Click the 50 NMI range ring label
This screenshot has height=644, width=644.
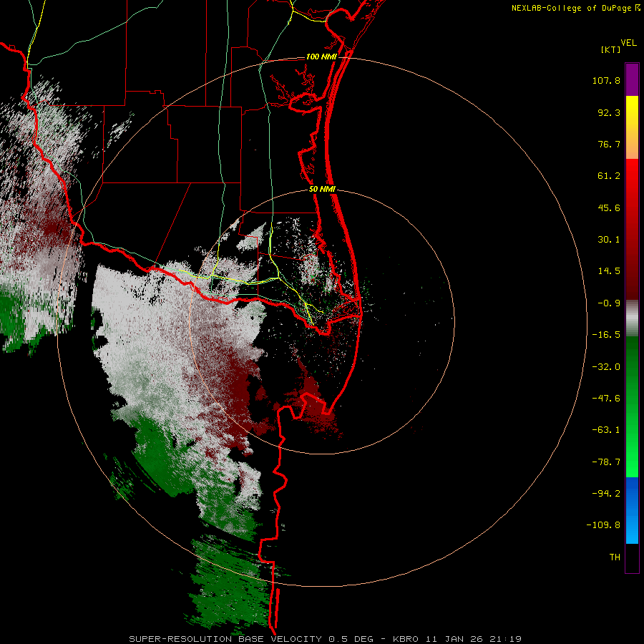coord(323,190)
